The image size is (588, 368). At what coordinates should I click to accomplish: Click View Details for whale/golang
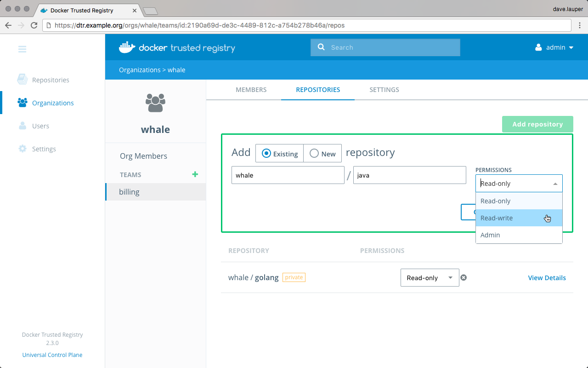pyautogui.click(x=547, y=278)
